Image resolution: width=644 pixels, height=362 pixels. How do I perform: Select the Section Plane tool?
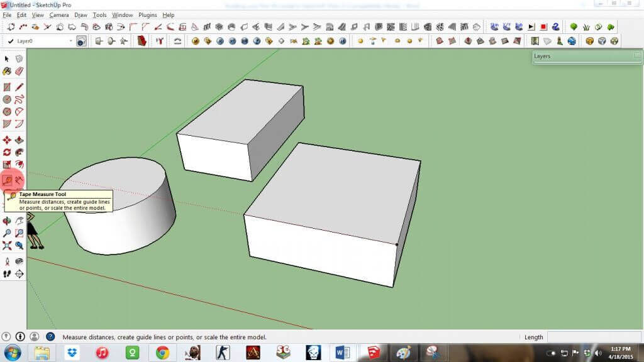(19, 274)
